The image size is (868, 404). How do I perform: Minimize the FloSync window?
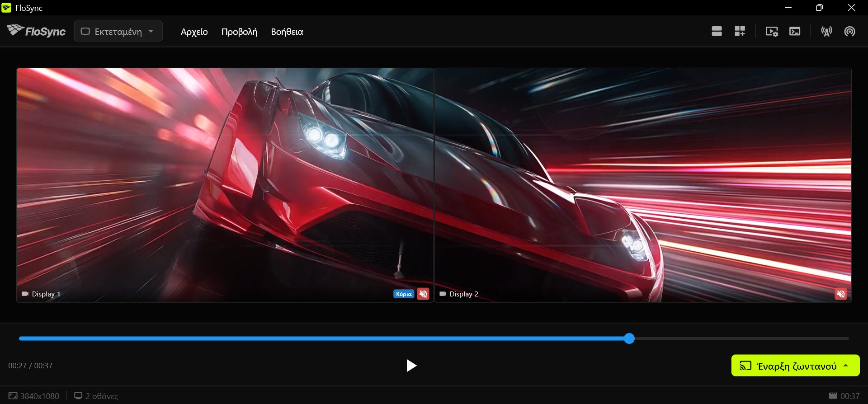[x=788, y=8]
